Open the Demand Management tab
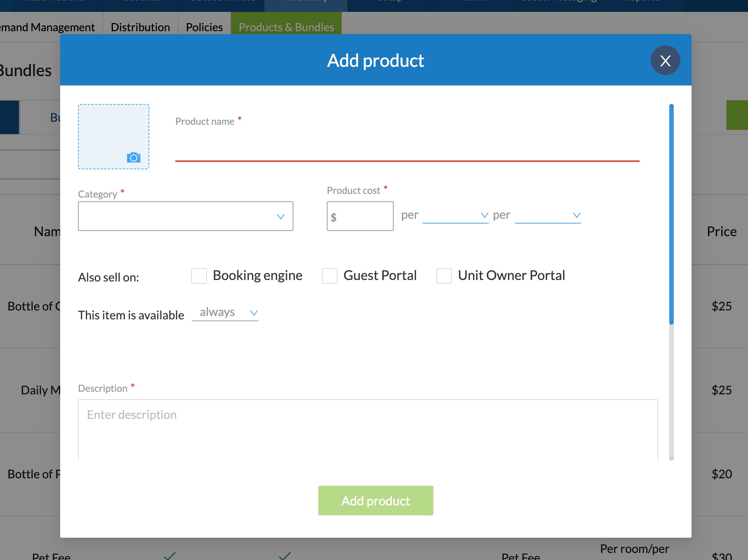 48,27
